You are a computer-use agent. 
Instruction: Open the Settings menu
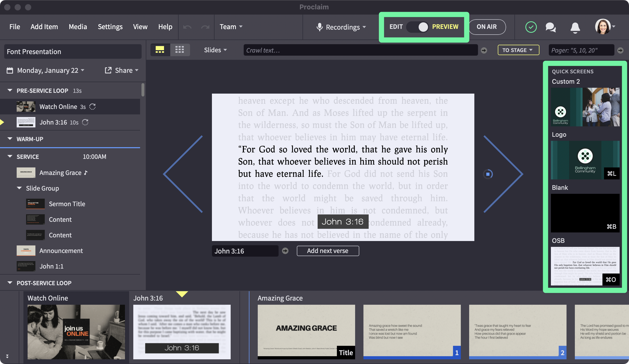[x=110, y=27]
